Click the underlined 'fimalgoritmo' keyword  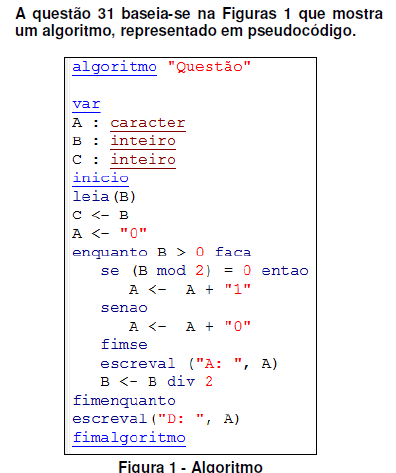[x=129, y=438]
